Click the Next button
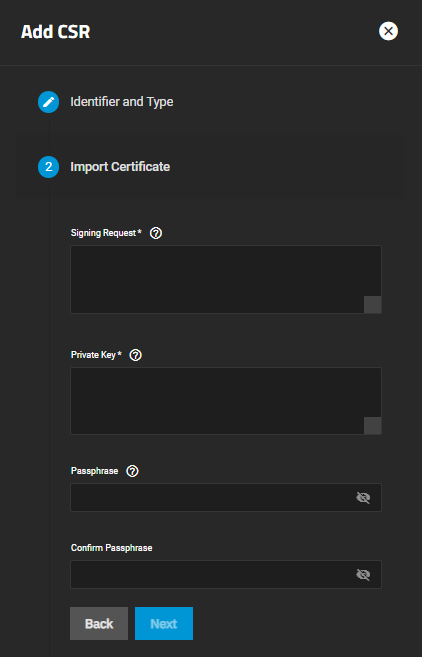Image resolution: width=422 pixels, height=657 pixels. click(164, 623)
